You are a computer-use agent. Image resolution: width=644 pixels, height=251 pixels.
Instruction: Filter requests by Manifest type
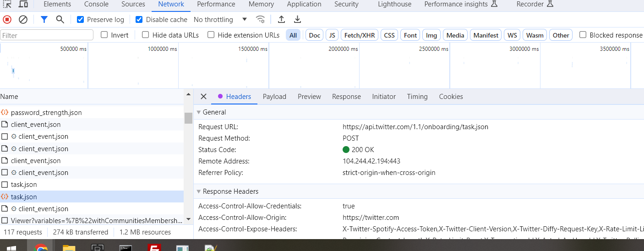pos(486,35)
